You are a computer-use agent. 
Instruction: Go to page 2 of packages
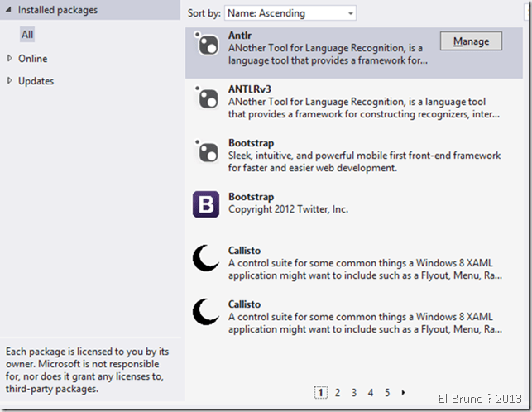[337, 392]
